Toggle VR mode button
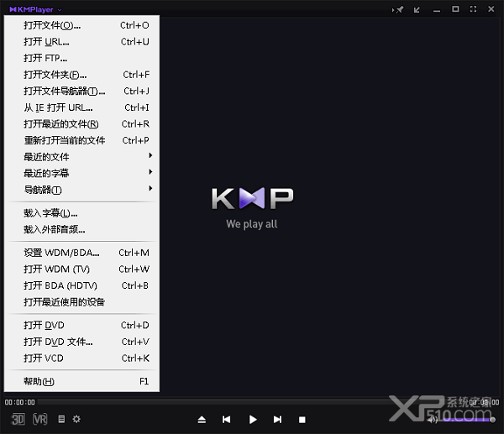This screenshot has width=504, height=434. click(x=39, y=419)
